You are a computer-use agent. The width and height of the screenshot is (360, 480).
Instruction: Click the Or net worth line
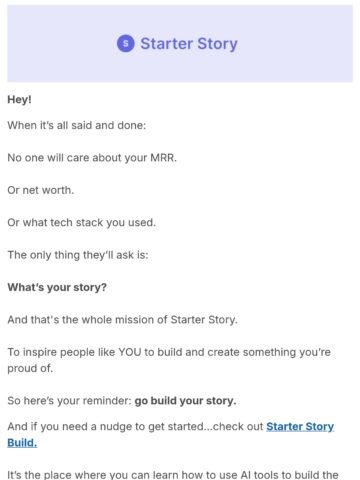pos(41,190)
